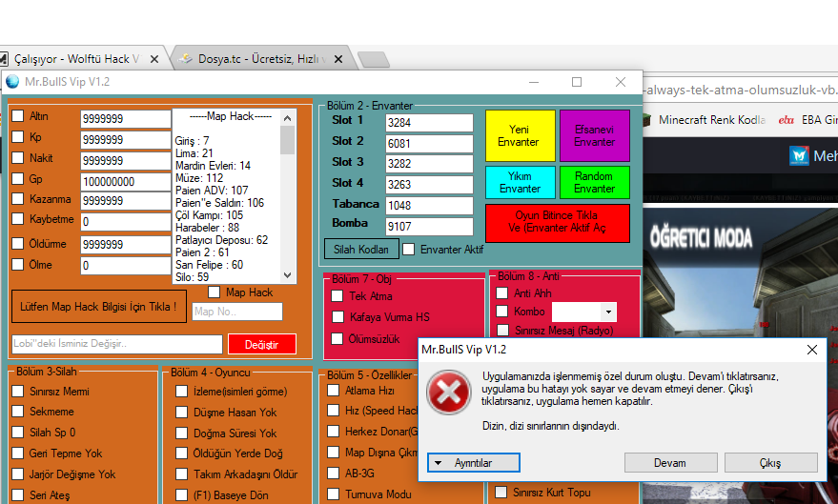Expand the Ayrıntılar details arrow
Viewport: 838px width, 504px height.
click(439, 463)
